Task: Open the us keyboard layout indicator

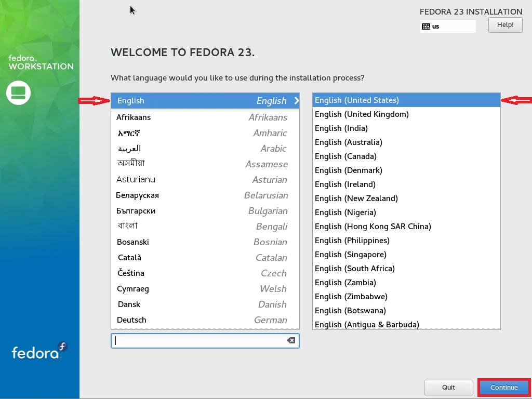Action: pyautogui.click(x=447, y=26)
